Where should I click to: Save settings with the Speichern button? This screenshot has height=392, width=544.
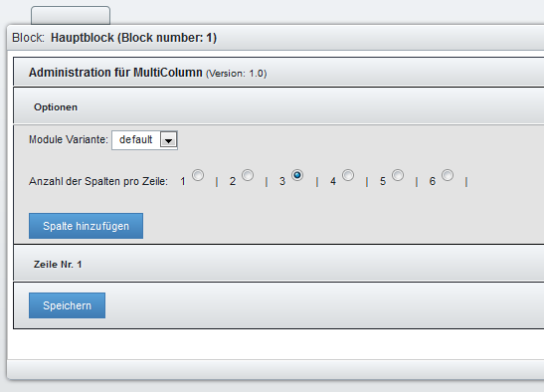point(67,305)
